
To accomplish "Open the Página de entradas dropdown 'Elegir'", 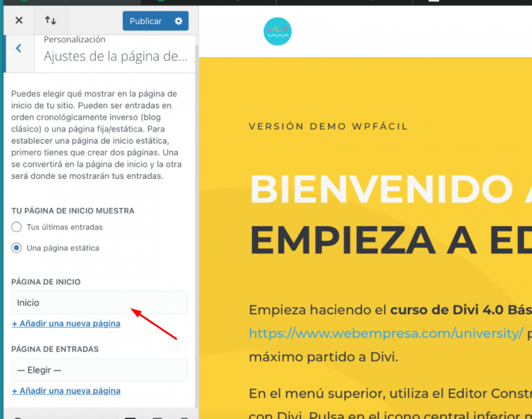I will pos(99,370).
